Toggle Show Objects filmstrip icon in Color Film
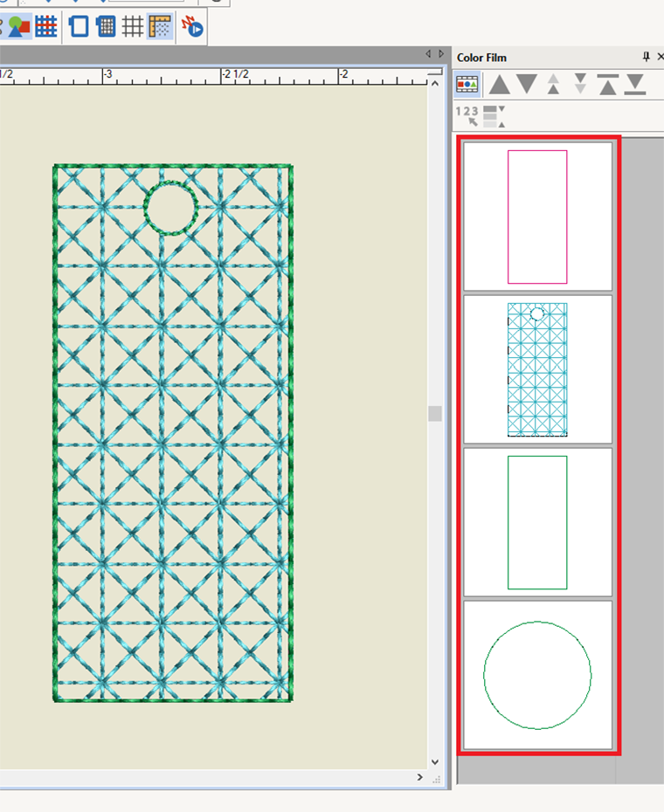Viewport: 664px width, 812px height. tap(467, 85)
